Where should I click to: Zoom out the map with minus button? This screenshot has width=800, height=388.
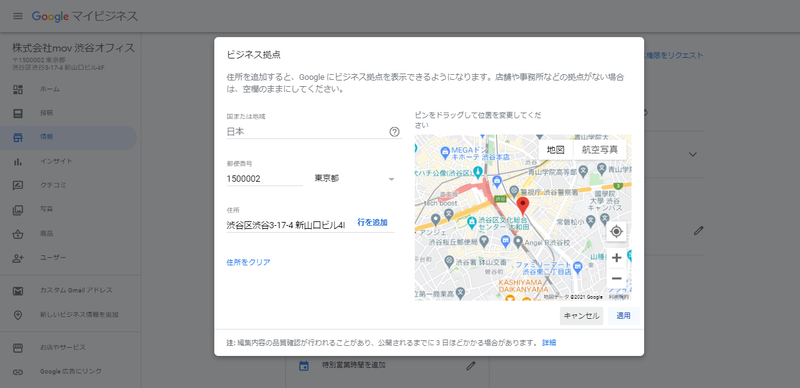coord(616,278)
